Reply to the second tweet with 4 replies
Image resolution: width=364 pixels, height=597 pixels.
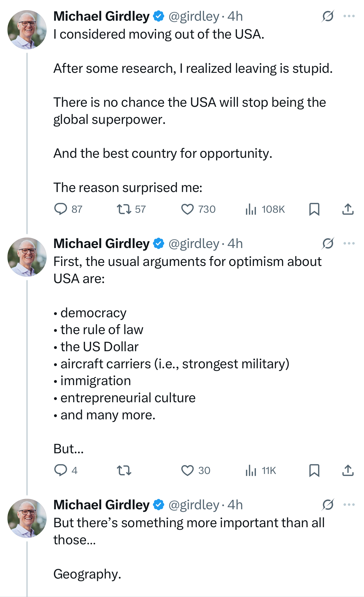pyautogui.click(x=61, y=470)
